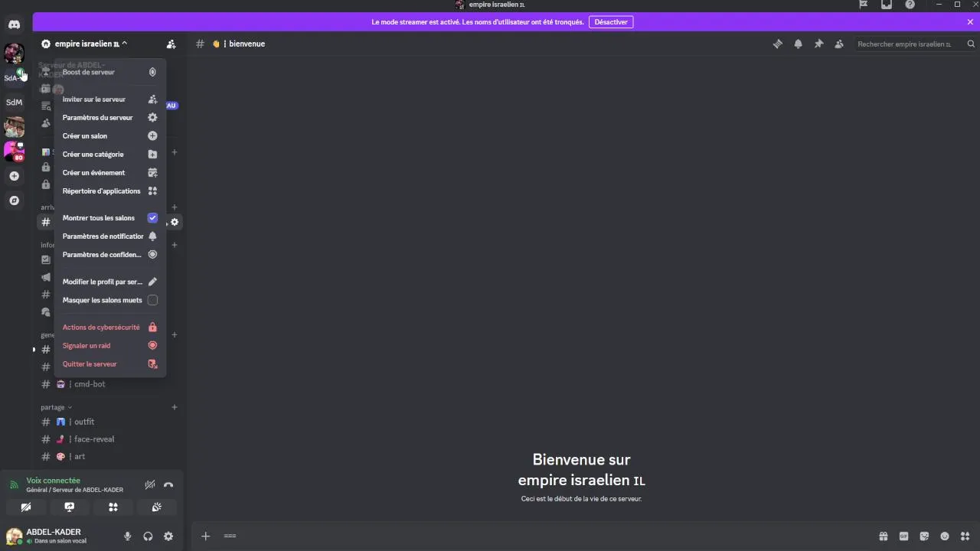Click the plus attachment button in message bar
980x551 pixels.
pyautogui.click(x=205, y=536)
